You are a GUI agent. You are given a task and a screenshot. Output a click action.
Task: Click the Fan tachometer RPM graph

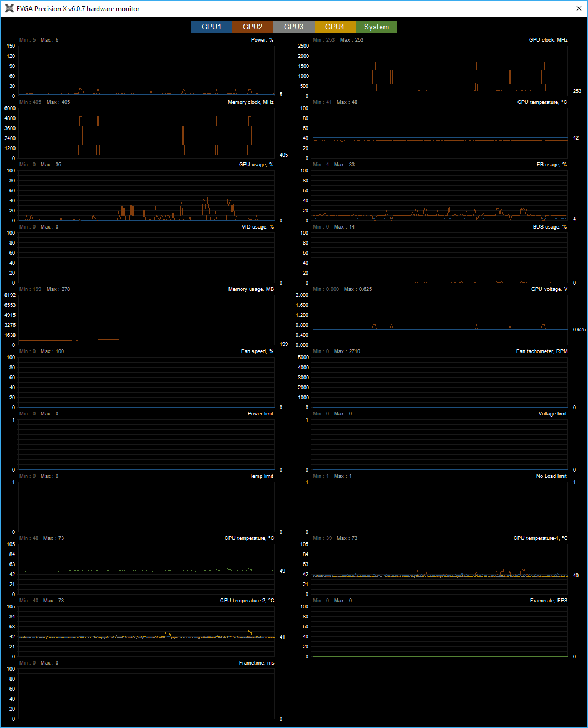tap(440, 382)
